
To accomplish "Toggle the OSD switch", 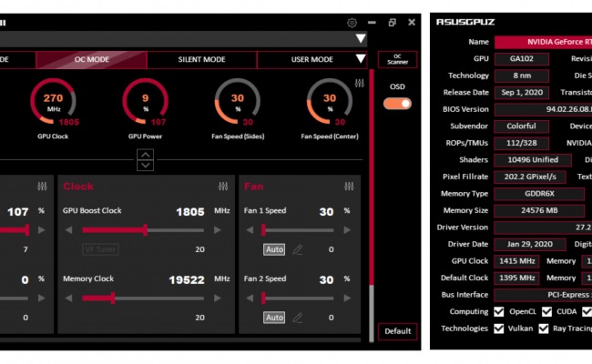I will tap(397, 104).
